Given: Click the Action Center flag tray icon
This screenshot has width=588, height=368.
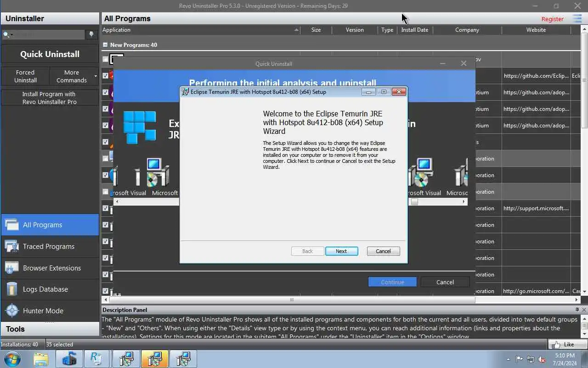Looking at the screenshot, I should tap(519, 359).
